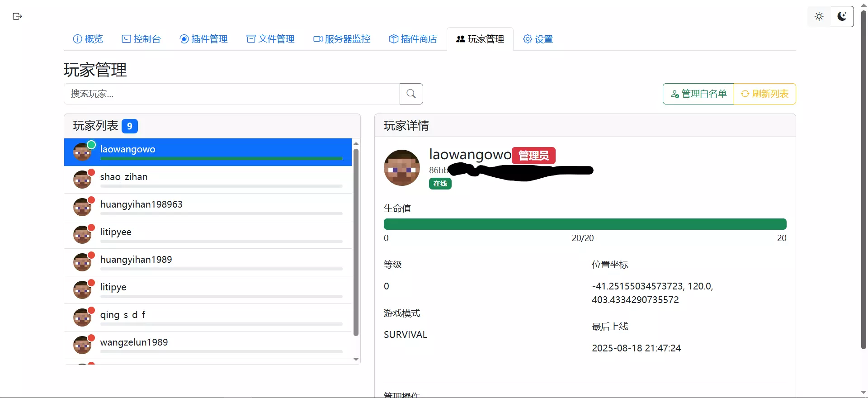Click the magnifier search button
The height and width of the screenshot is (398, 868).
coord(411,94)
